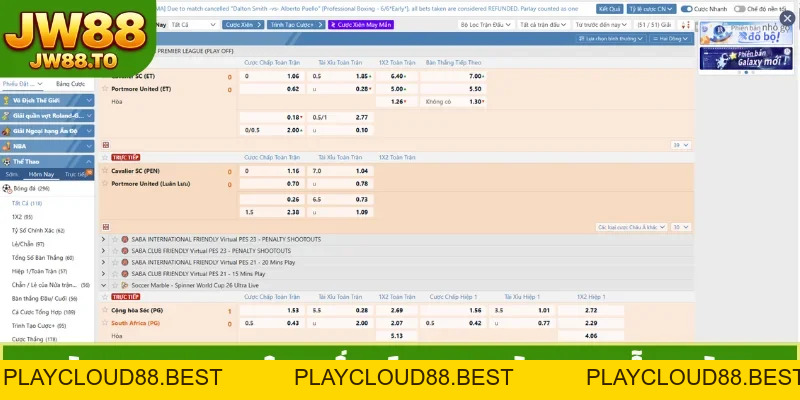
Task: Toggle the Cược Nhanh switch
Action: click(686, 9)
